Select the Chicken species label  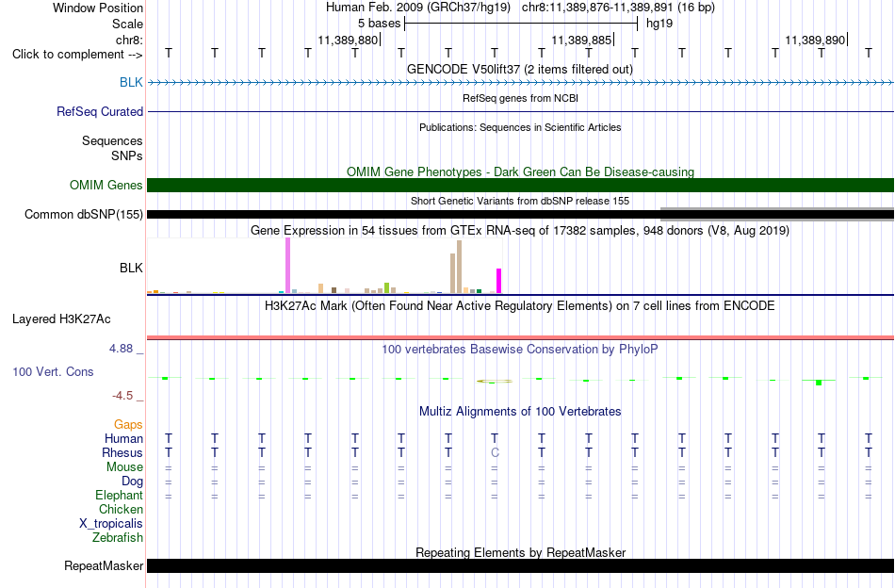pos(121,509)
